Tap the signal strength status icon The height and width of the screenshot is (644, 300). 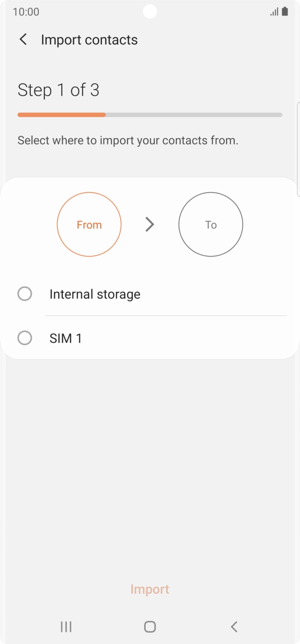tap(274, 12)
